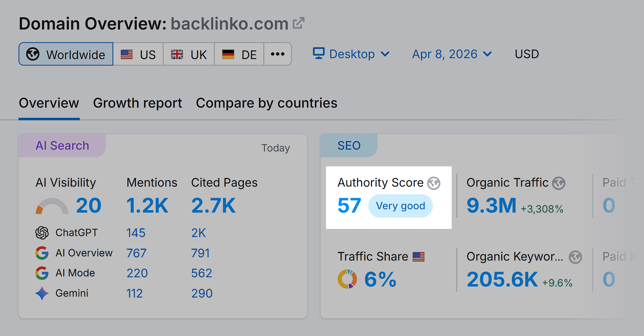The height and width of the screenshot is (336, 644).
Task: Open backlinko.com via the external link icon
Action: click(x=298, y=23)
